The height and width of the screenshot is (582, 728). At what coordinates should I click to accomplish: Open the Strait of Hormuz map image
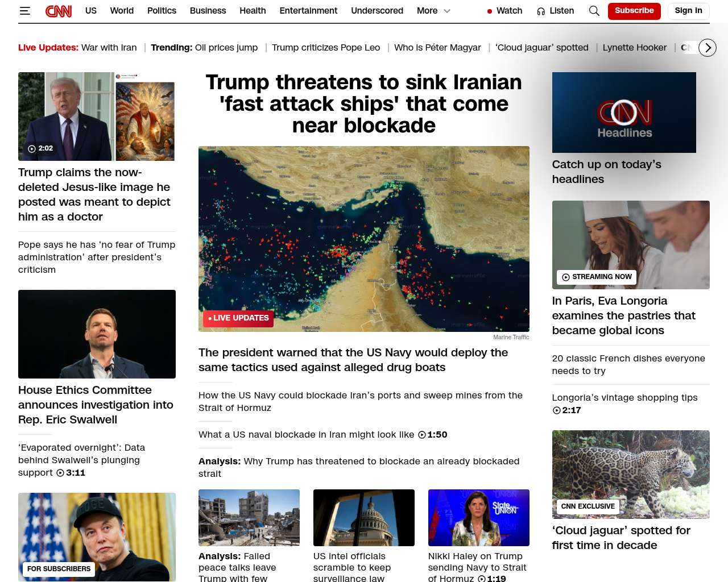[364, 239]
